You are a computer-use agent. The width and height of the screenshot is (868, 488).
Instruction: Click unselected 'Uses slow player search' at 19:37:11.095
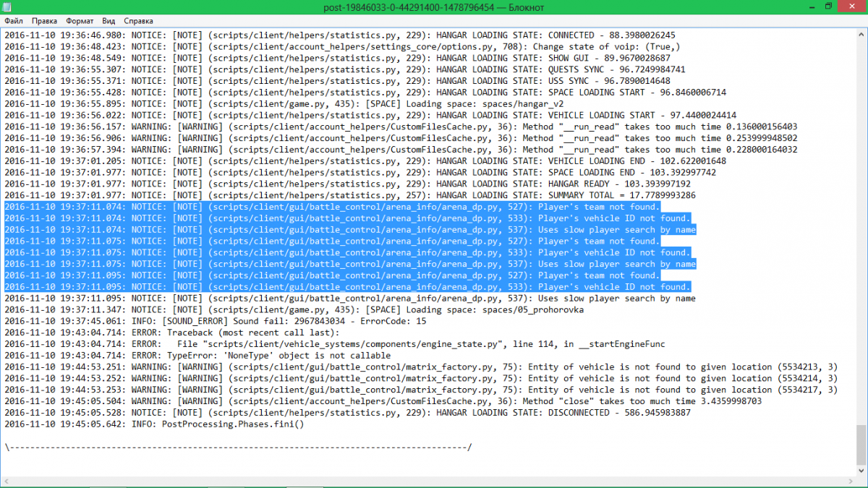pyautogui.click(x=597, y=298)
